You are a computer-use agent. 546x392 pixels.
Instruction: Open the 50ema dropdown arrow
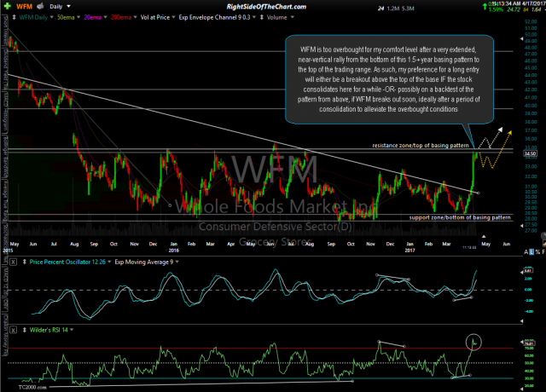[x=78, y=17]
